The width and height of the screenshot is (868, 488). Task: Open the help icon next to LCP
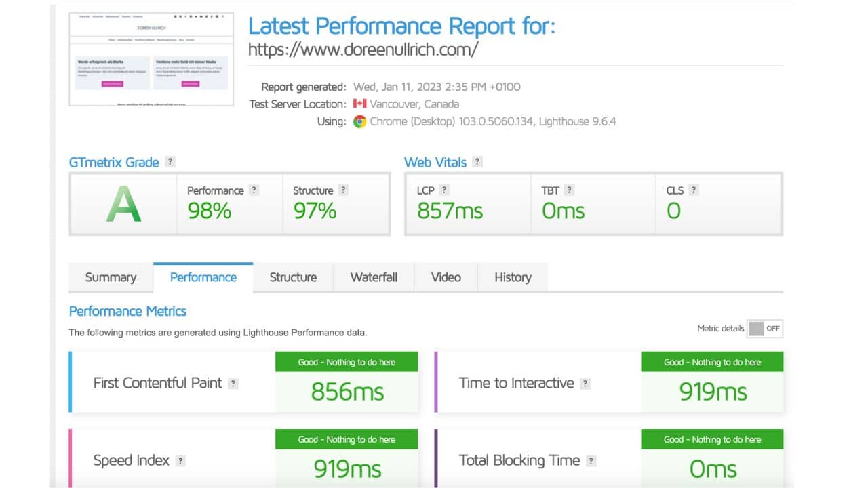pos(444,190)
